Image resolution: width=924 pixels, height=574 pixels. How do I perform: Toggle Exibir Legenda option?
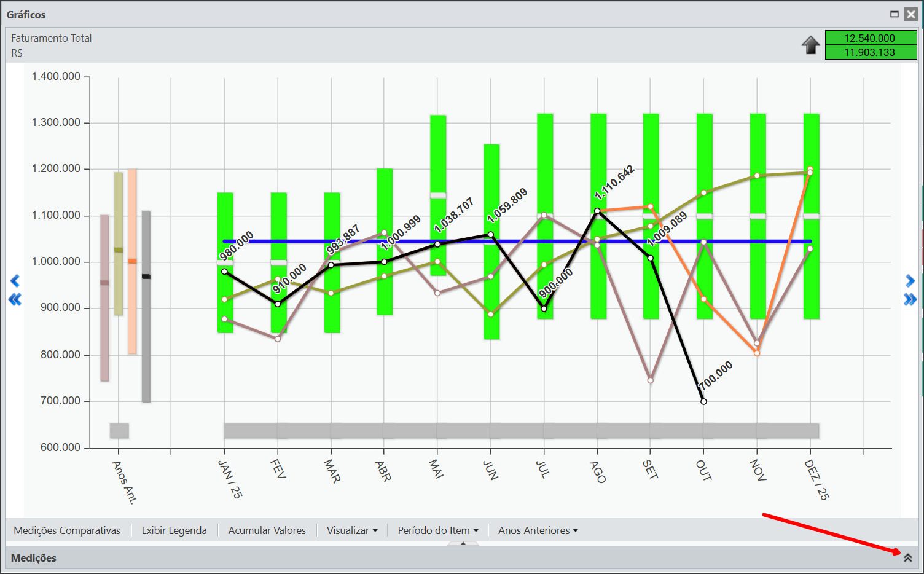174,530
